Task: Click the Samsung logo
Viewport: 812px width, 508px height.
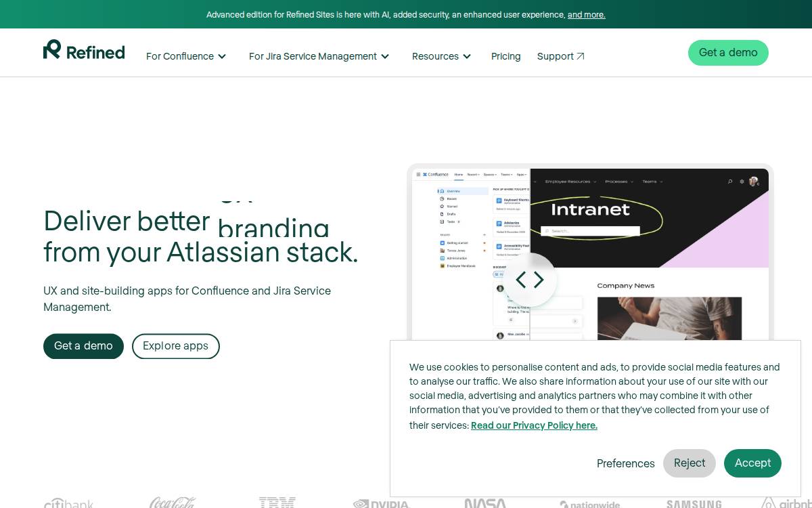Action: coord(694,504)
